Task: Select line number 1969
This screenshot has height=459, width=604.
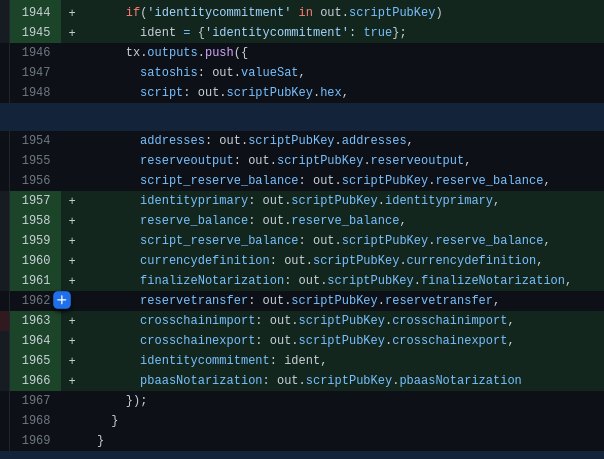Action: click(x=36, y=440)
